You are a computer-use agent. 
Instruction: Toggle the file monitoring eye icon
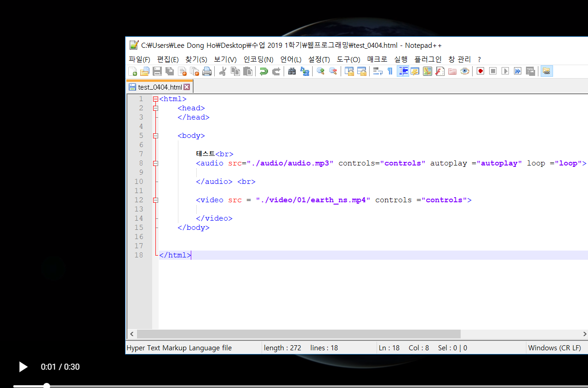[465, 71]
